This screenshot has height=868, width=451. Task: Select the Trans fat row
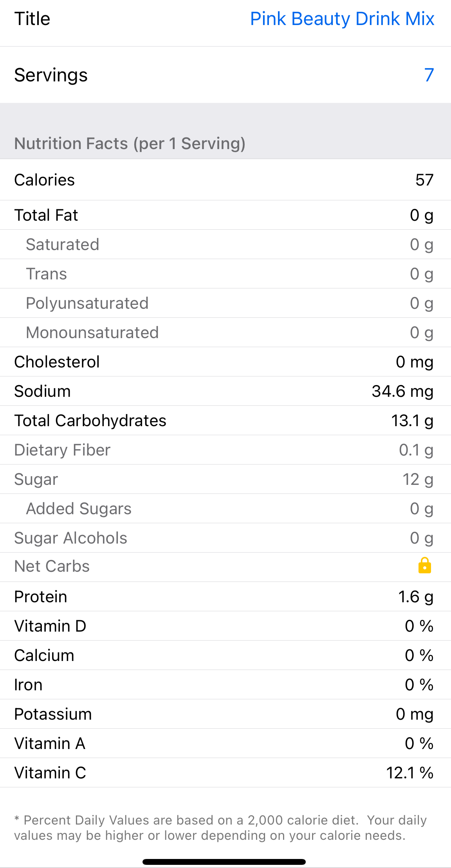[225, 274]
